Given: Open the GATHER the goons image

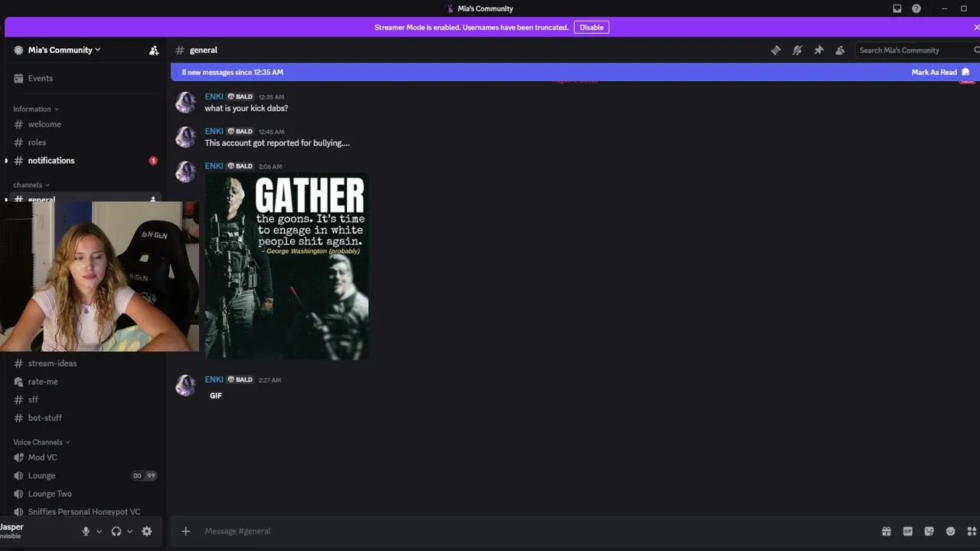Looking at the screenshot, I should [286, 266].
